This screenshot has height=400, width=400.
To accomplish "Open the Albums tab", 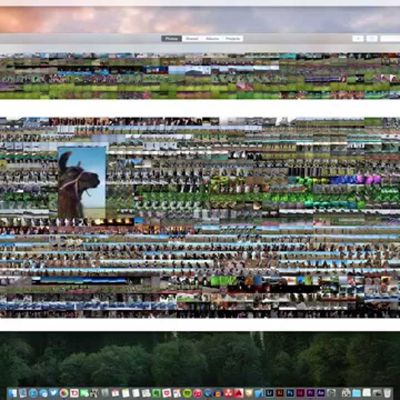I will click(x=212, y=39).
